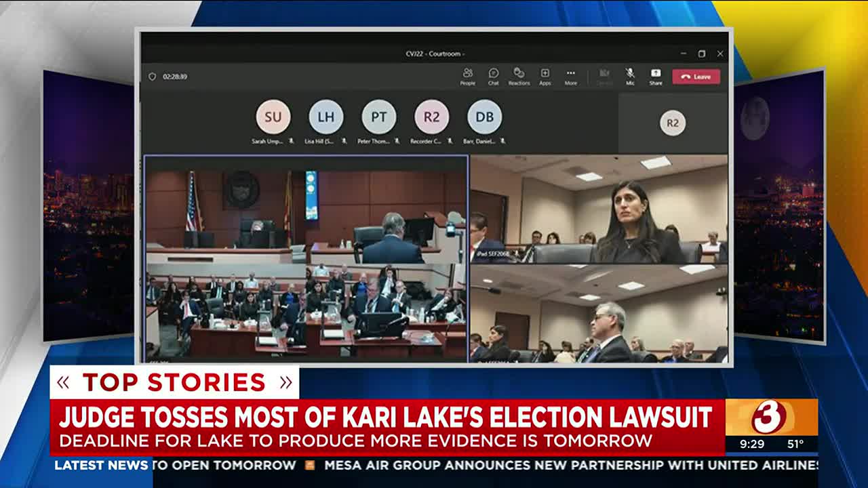Viewport: 868px width, 488px height.
Task: Click the R2 self-view tile
Action: click(x=673, y=123)
